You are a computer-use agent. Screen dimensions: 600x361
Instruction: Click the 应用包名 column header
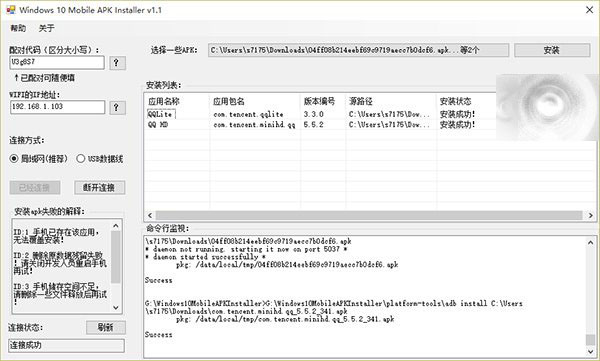(228, 101)
